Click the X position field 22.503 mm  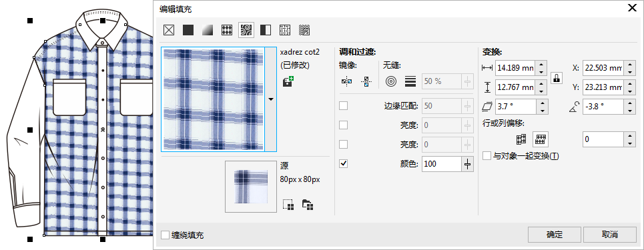603,68
